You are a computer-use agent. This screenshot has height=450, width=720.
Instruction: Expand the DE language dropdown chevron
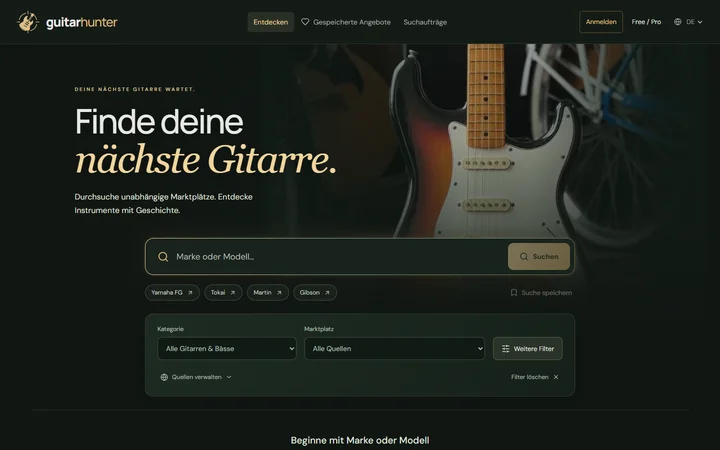(700, 22)
